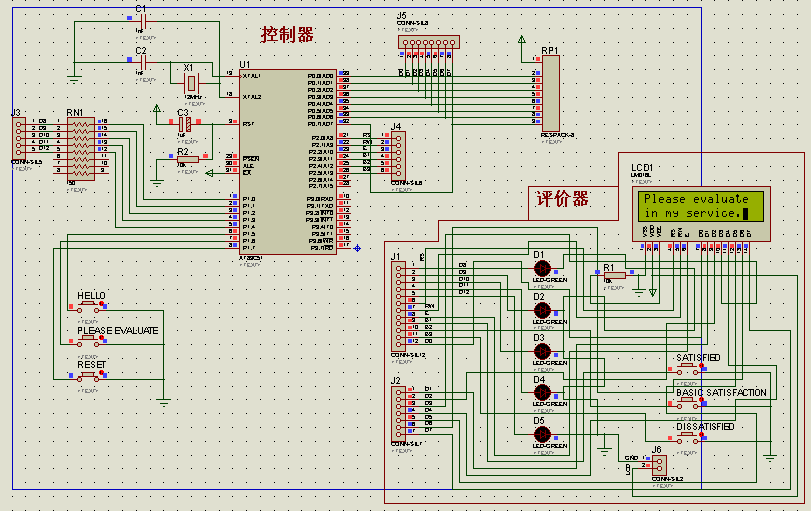
Task: Select LED D1
Action: 542,269
